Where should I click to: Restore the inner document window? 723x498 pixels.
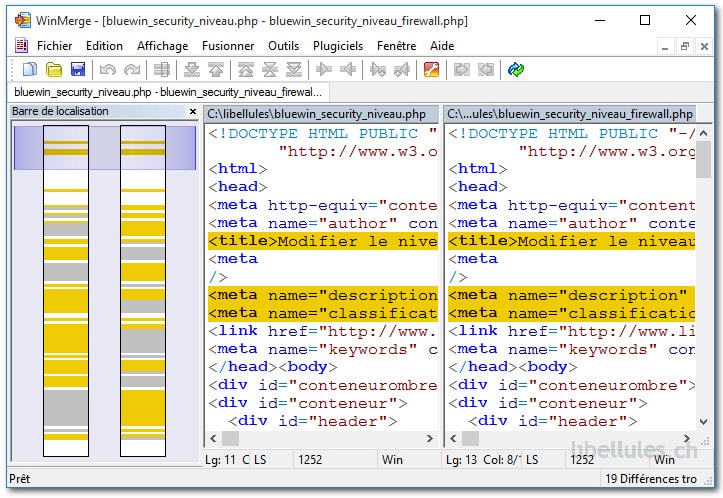pos(685,47)
